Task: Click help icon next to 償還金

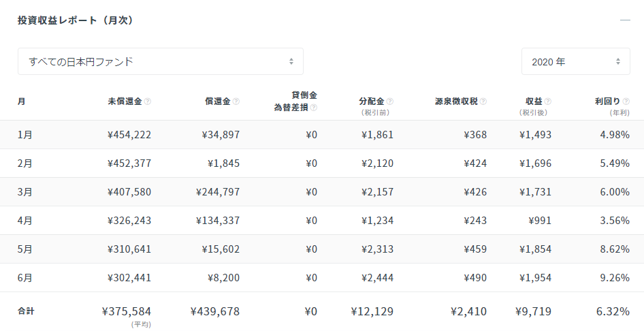Action: (x=236, y=101)
